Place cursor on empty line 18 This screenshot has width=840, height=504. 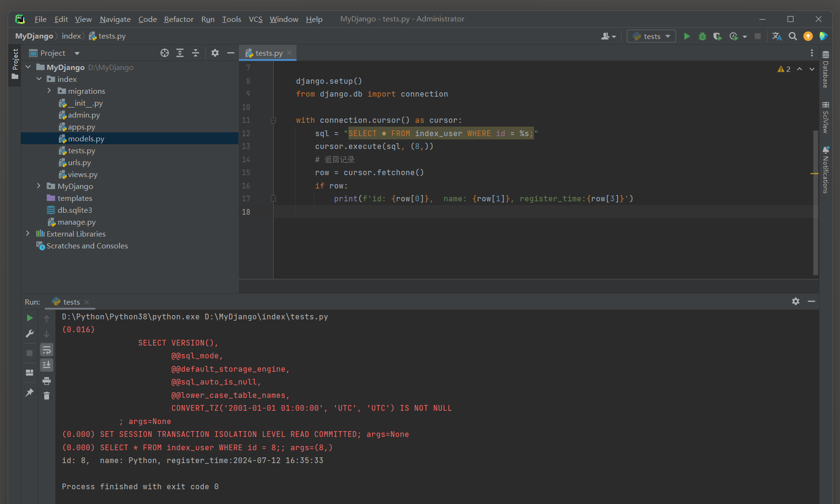pyautogui.click(x=543, y=212)
